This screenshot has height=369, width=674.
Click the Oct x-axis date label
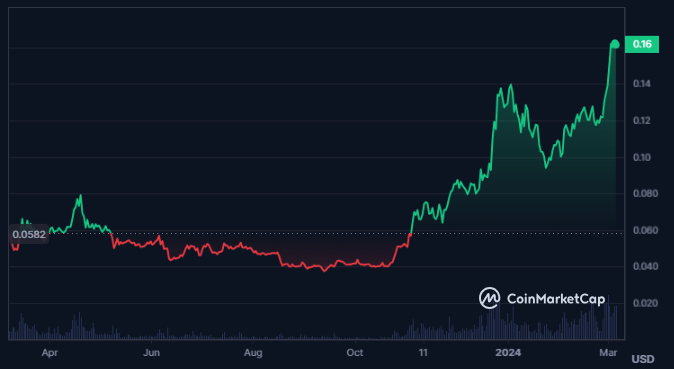(355, 353)
